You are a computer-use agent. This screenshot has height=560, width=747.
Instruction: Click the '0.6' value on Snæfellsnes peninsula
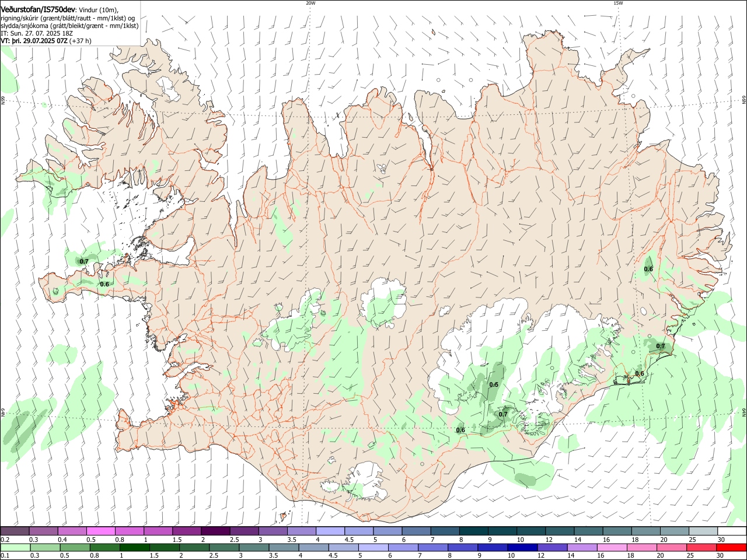104,284
